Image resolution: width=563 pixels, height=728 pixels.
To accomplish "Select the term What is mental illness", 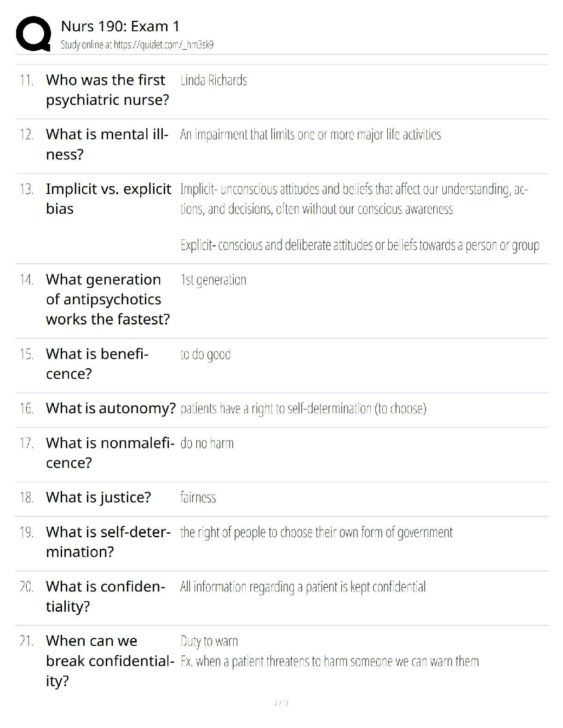I will 107,144.
